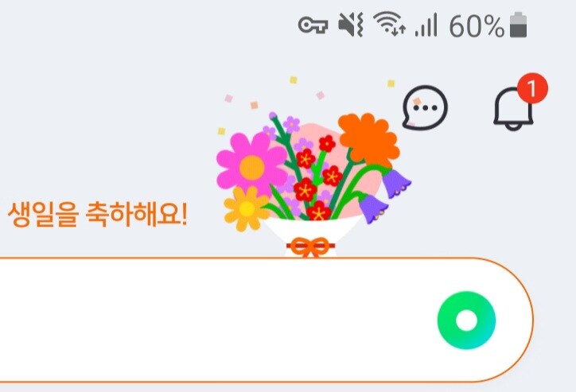The height and width of the screenshot is (392, 576).
Task: Open the chat bubble messages icon
Action: (x=425, y=107)
